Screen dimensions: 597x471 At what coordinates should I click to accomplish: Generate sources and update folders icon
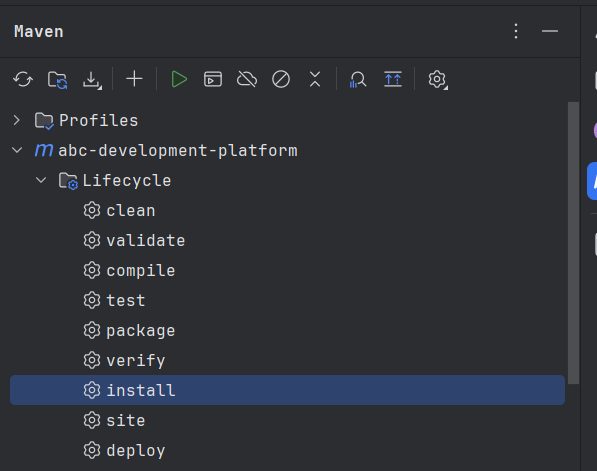click(57, 80)
